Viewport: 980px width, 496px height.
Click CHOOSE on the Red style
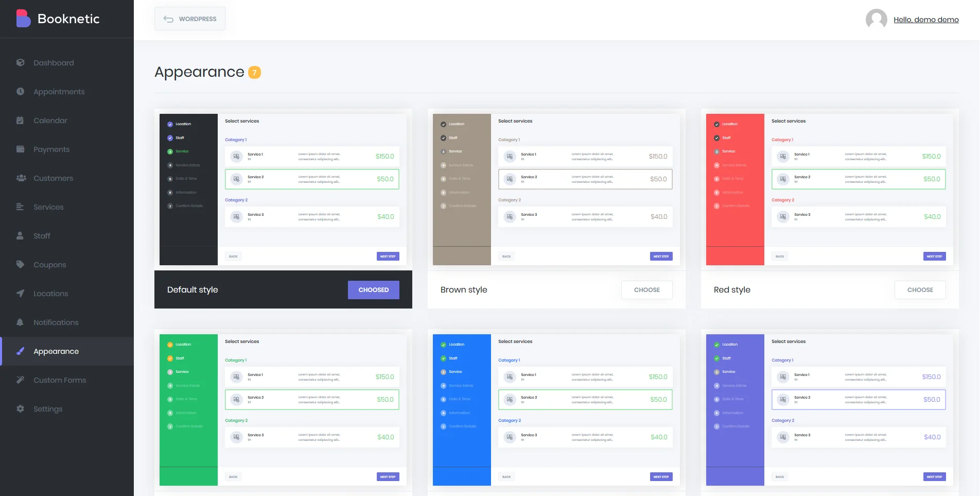[x=920, y=289]
